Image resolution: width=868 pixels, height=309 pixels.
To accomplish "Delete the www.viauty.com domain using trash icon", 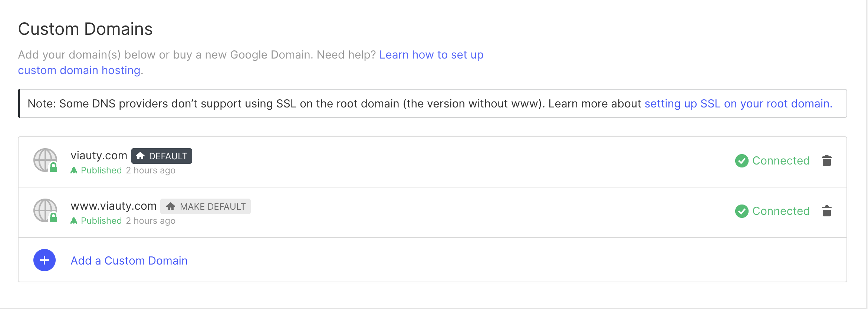I will [x=826, y=211].
